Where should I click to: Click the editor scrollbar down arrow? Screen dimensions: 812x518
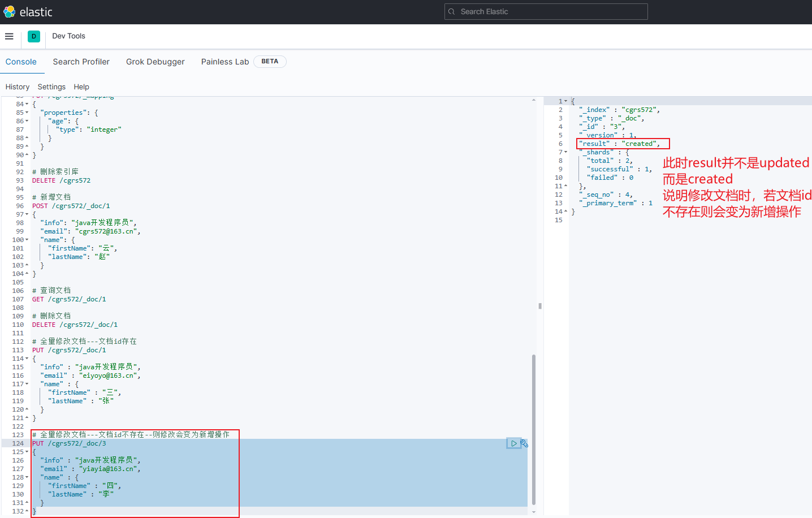pos(534,512)
